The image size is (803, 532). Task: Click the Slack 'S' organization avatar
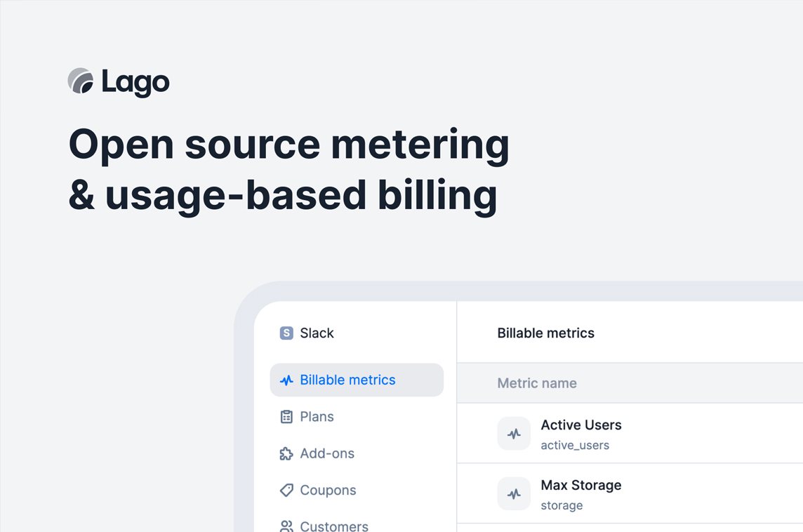click(x=286, y=333)
